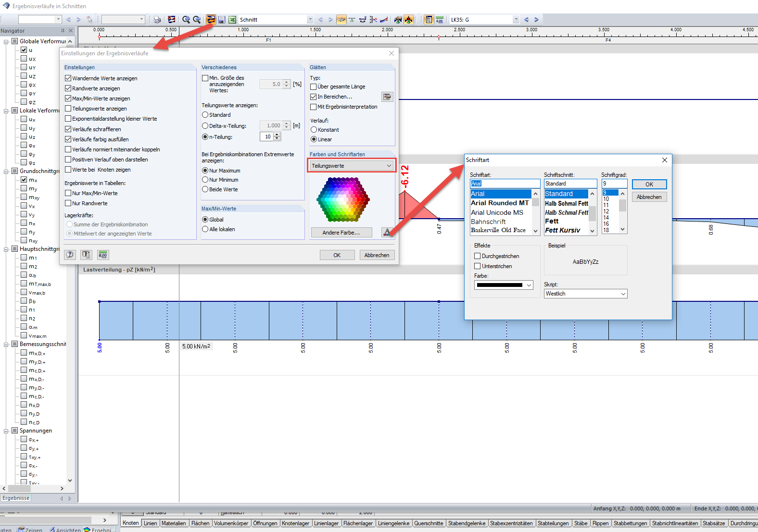Collapse 'Hauptschnittgrößen' tree node

click(x=6, y=249)
